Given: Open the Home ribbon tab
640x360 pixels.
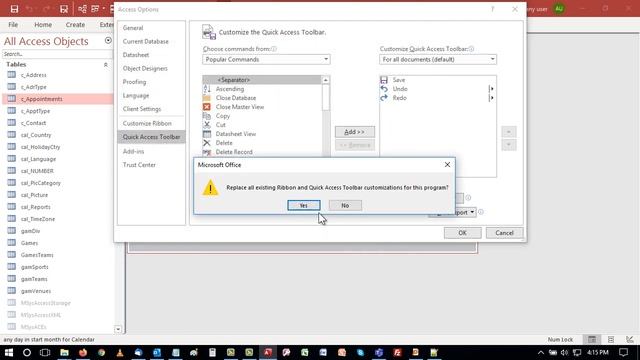Looking at the screenshot, I should [x=43, y=24].
